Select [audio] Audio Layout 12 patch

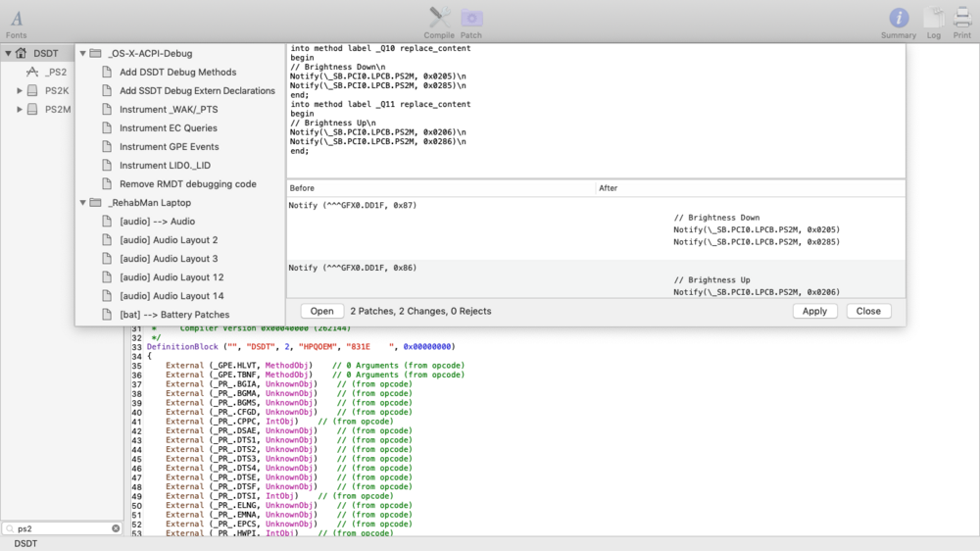pyautogui.click(x=171, y=277)
